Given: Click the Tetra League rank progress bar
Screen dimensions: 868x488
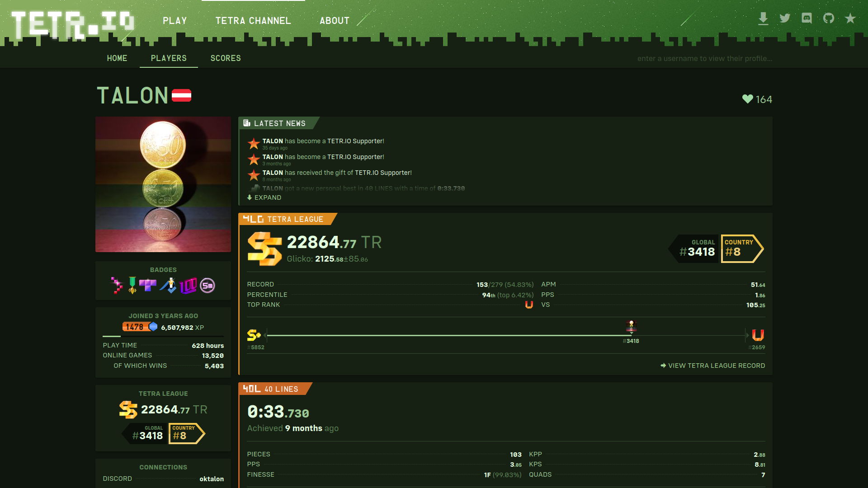Looking at the screenshot, I should coord(506,335).
